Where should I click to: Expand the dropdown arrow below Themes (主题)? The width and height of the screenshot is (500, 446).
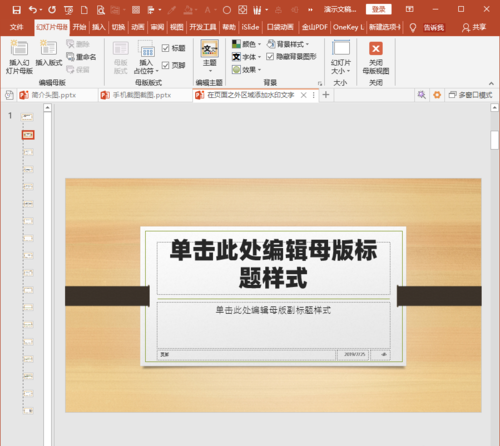210,71
